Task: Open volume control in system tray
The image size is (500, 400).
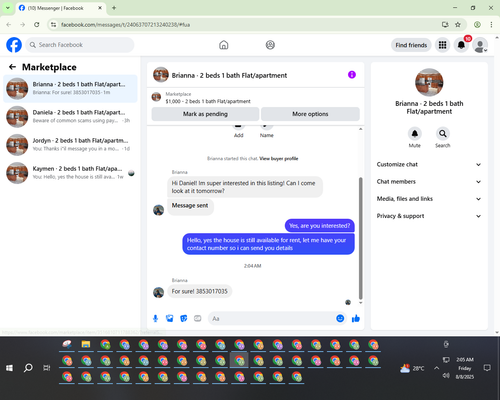Action: [446, 376]
